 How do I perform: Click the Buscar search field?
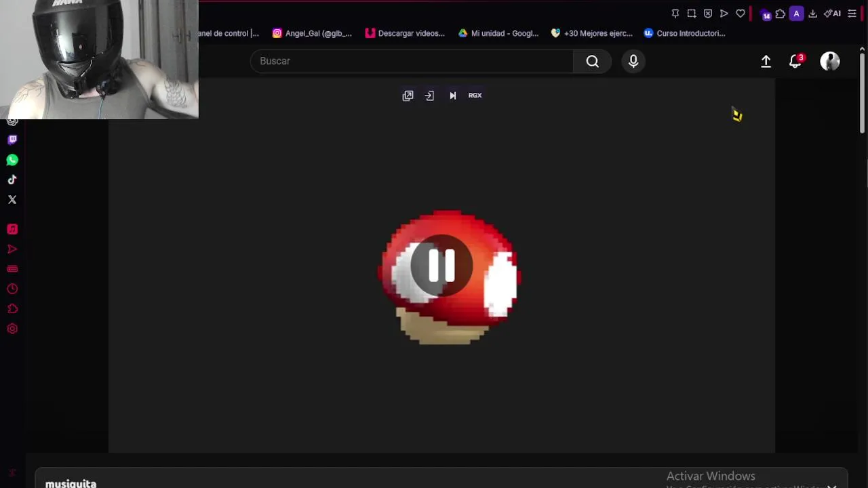(412, 61)
